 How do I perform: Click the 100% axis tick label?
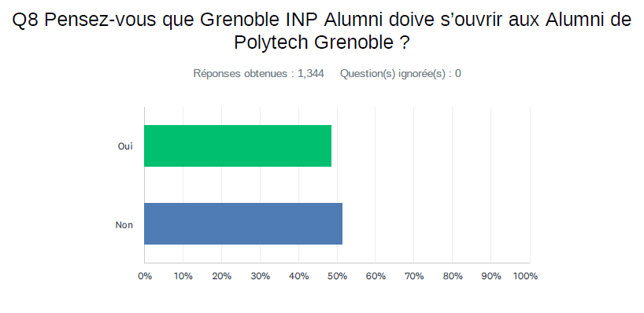(526, 277)
